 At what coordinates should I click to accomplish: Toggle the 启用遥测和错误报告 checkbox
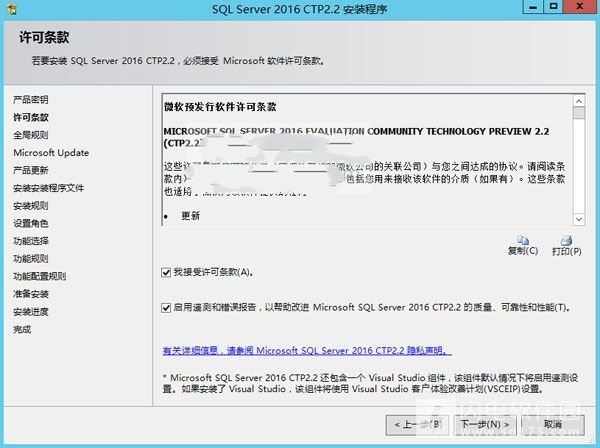(x=166, y=308)
